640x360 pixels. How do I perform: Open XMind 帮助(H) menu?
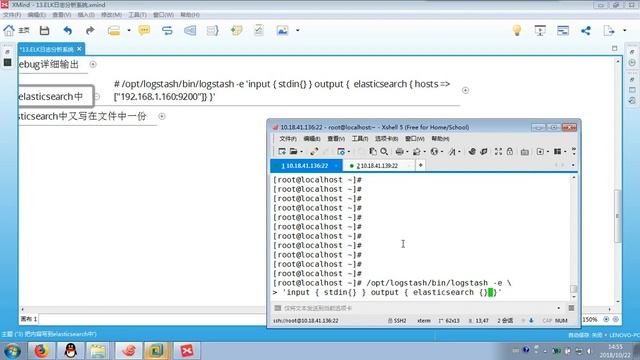[x=190, y=15]
